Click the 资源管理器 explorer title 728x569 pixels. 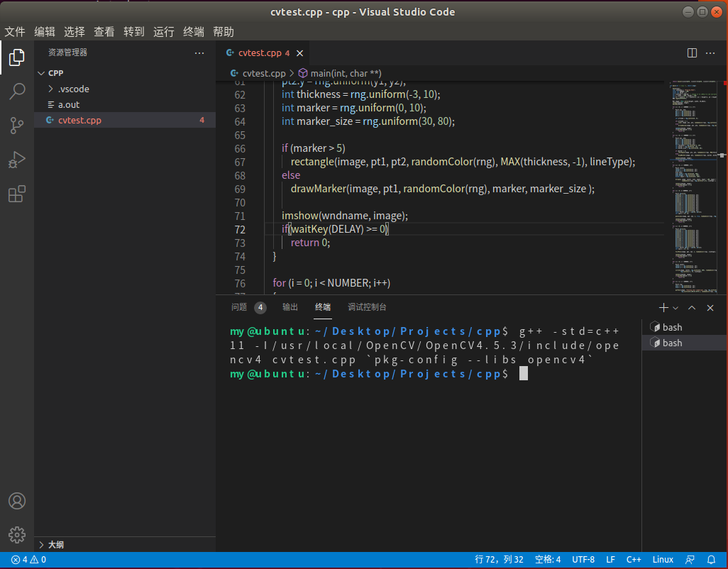coord(68,53)
